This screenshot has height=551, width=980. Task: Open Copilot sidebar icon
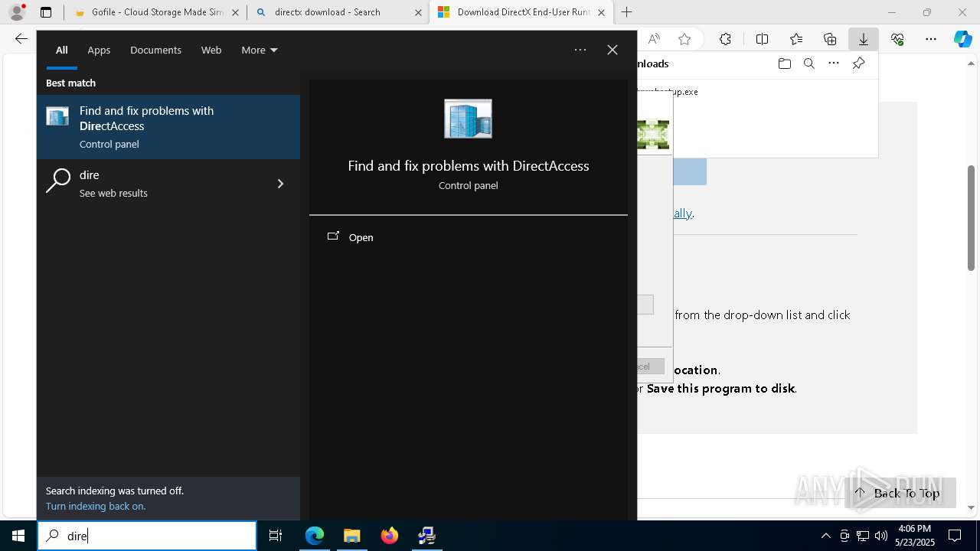click(x=963, y=39)
